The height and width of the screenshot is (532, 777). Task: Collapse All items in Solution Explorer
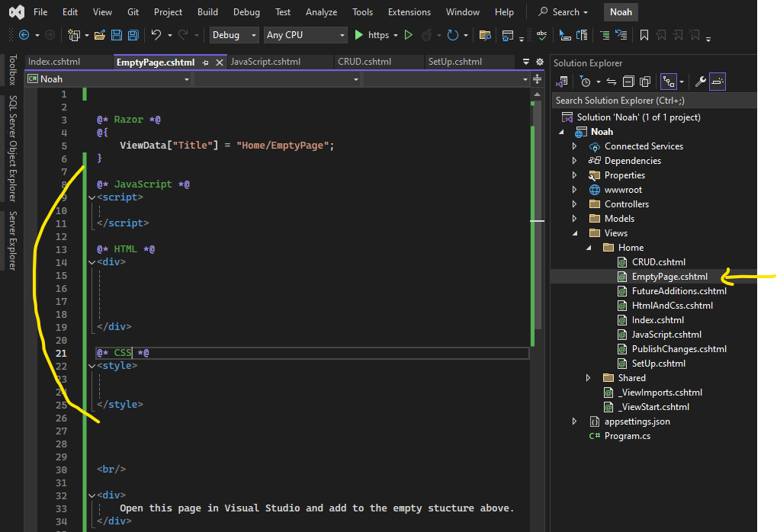[x=628, y=82]
